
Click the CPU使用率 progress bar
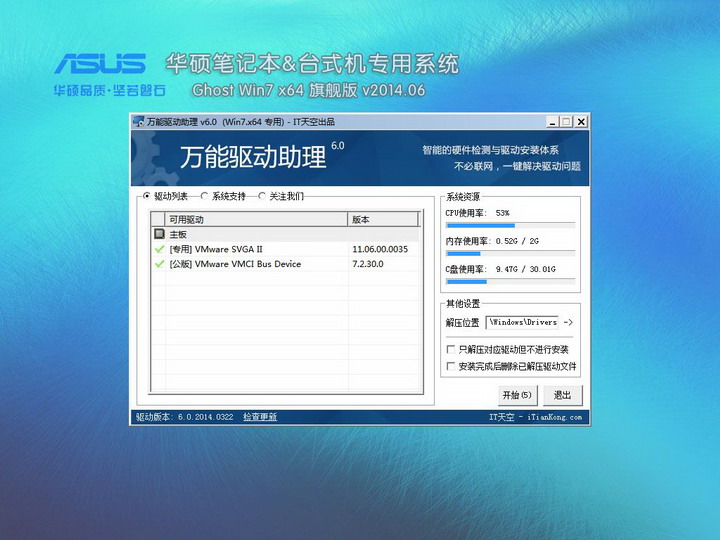click(x=510, y=226)
